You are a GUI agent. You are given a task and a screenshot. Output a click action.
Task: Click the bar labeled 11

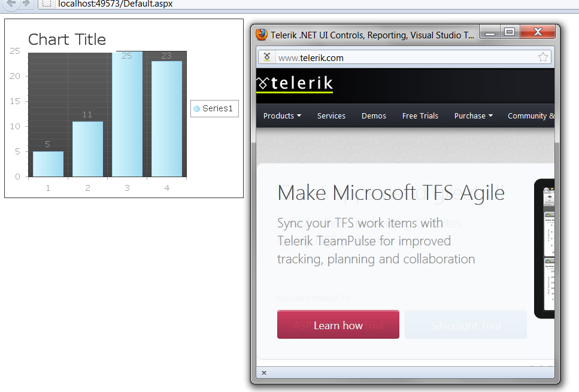[x=87, y=149]
